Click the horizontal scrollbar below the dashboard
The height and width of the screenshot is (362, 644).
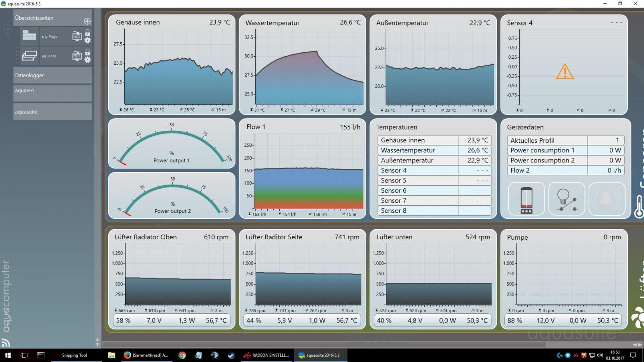[x=324, y=345]
